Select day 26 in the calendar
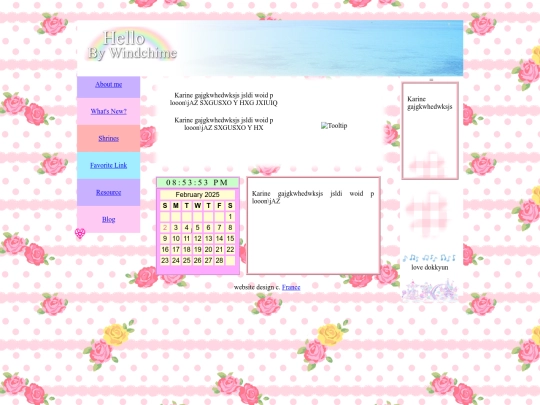Viewport: 540px width, 405px height. (197, 261)
